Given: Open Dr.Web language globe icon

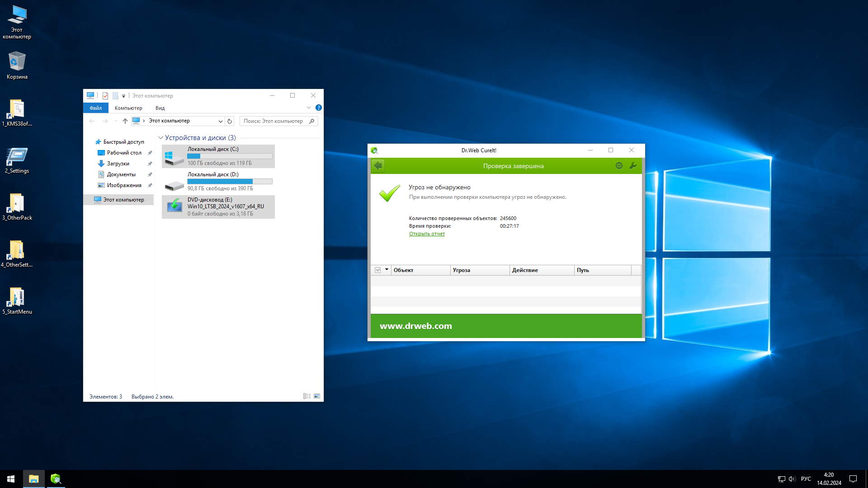Looking at the screenshot, I should click(x=619, y=166).
